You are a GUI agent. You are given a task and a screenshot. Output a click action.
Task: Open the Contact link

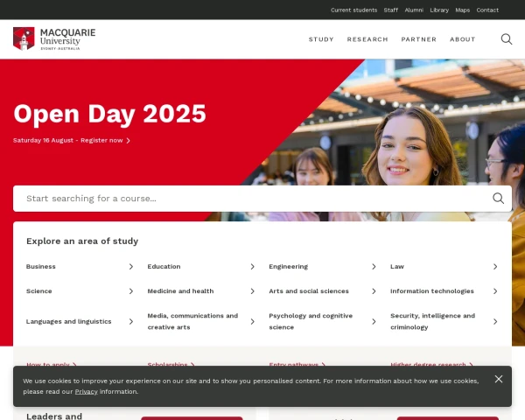487,10
